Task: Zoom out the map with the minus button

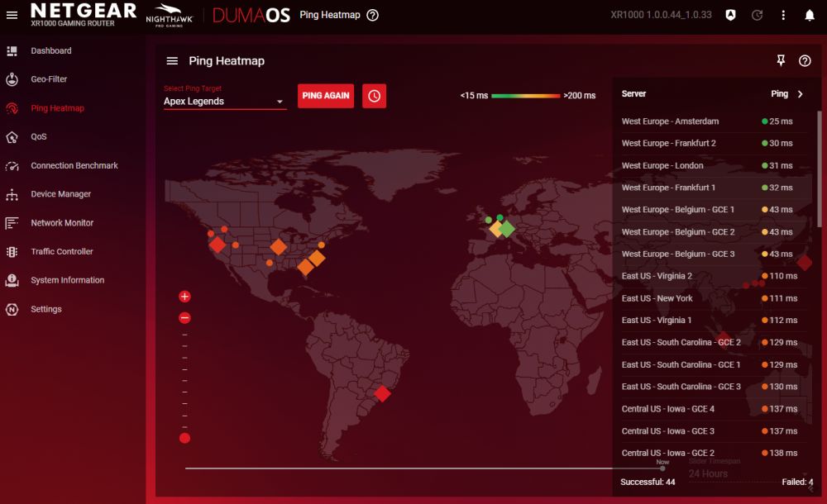Action: pos(184,318)
